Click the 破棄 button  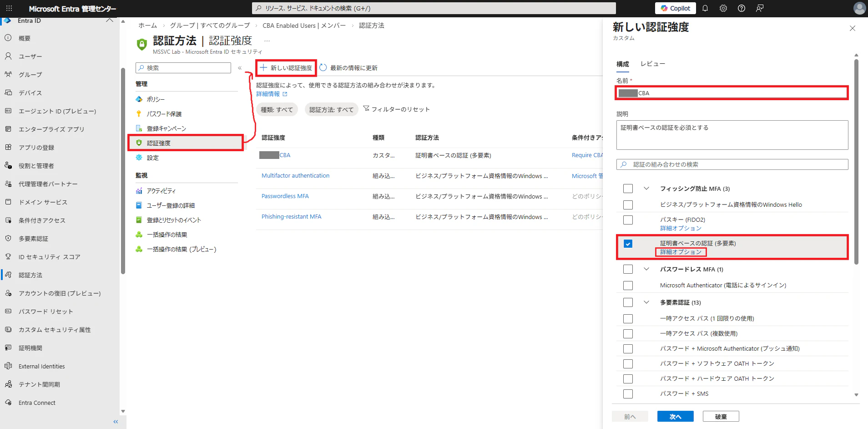coord(721,416)
